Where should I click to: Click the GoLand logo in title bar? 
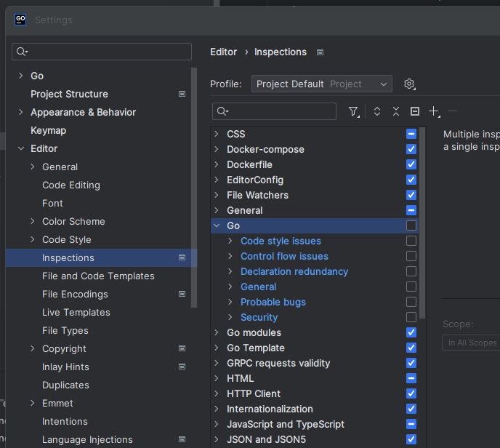click(20, 20)
